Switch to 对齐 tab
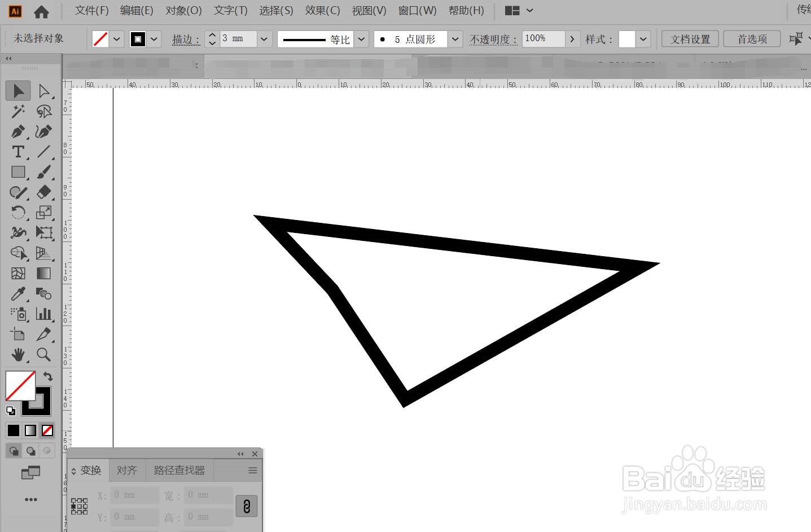The image size is (811, 532). [x=127, y=471]
